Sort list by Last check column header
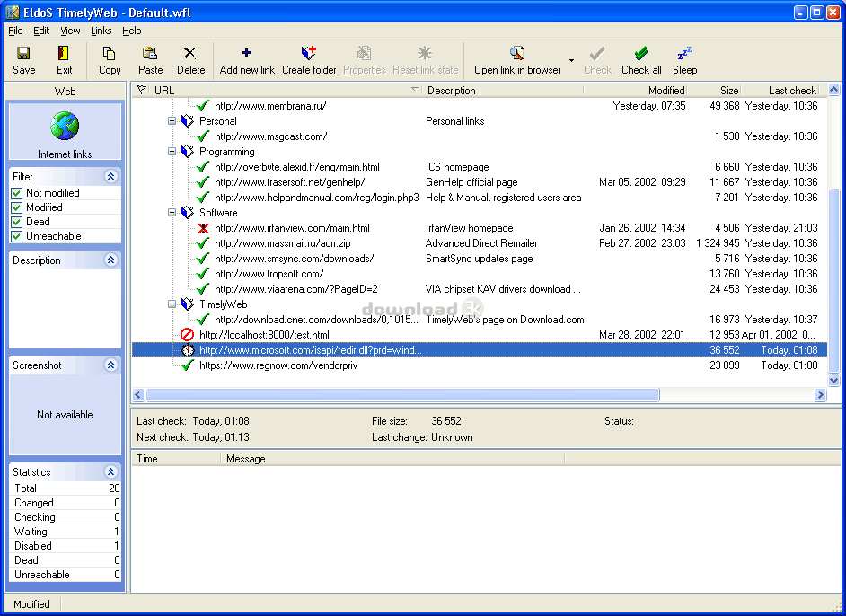The width and height of the screenshot is (846, 616). point(780,90)
